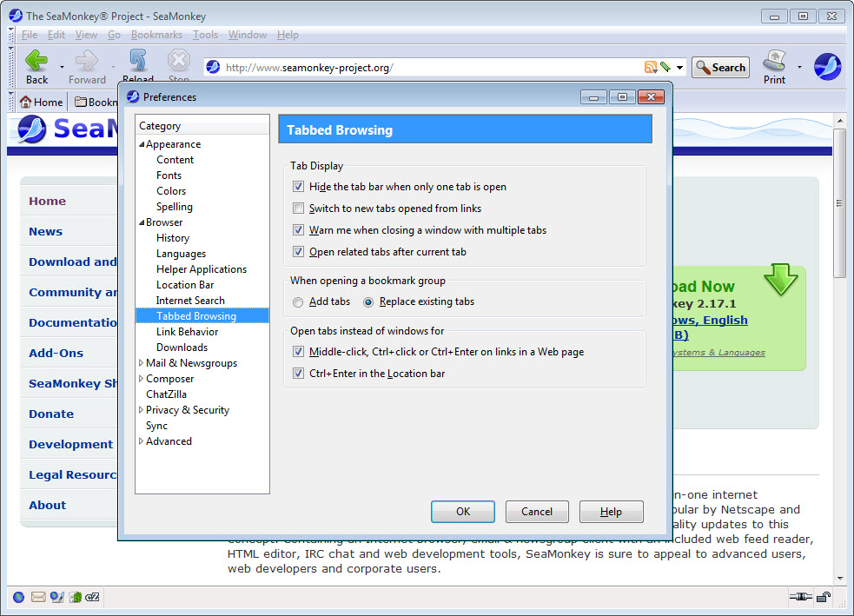The width and height of the screenshot is (854, 616).
Task: Open the File menu
Action: [30, 35]
